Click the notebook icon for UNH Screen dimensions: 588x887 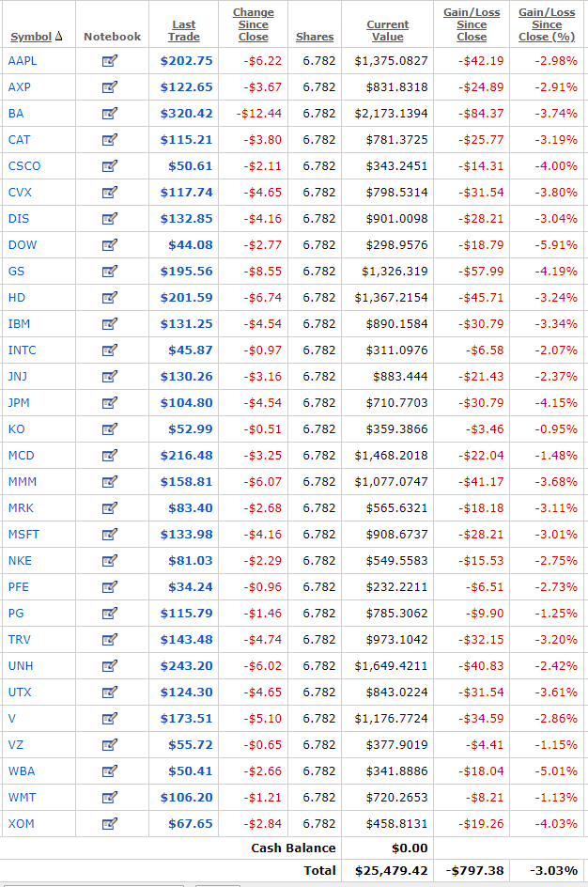point(110,666)
